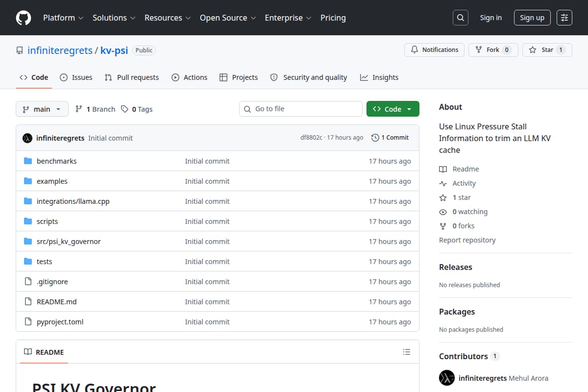Image resolution: width=588 pixels, height=392 pixels.
Task: Open the src/psi_kv_governor folder
Action: (x=69, y=242)
